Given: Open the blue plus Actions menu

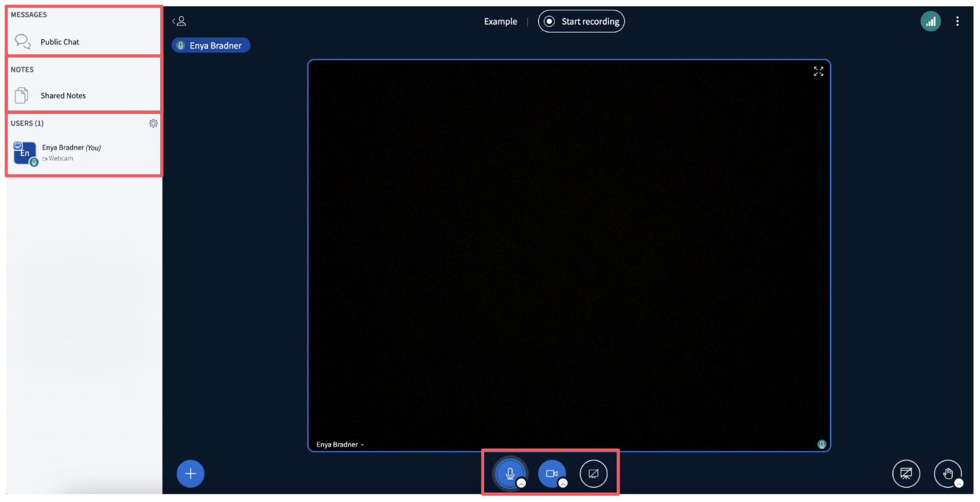Looking at the screenshot, I should (x=191, y=474).
